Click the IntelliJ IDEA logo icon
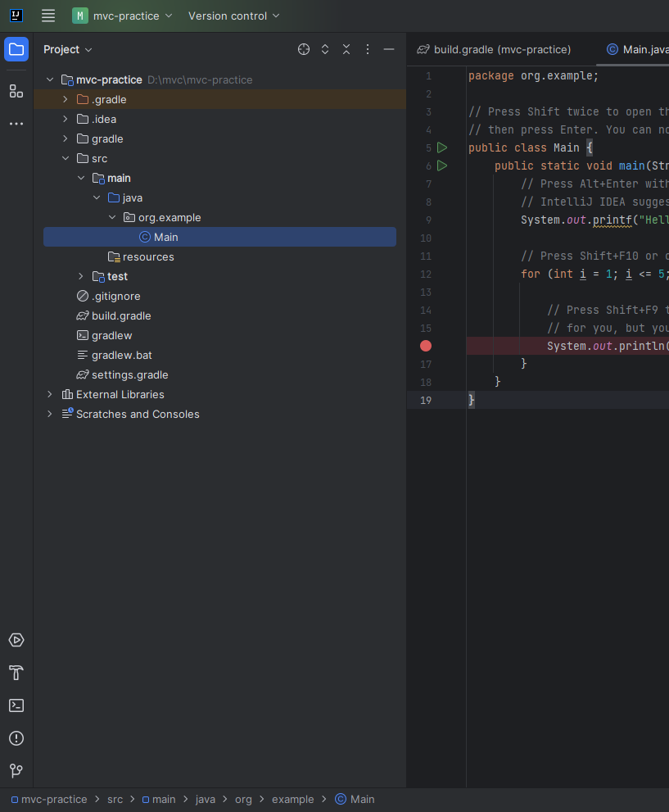669x812 pixels. pos(16,16)
